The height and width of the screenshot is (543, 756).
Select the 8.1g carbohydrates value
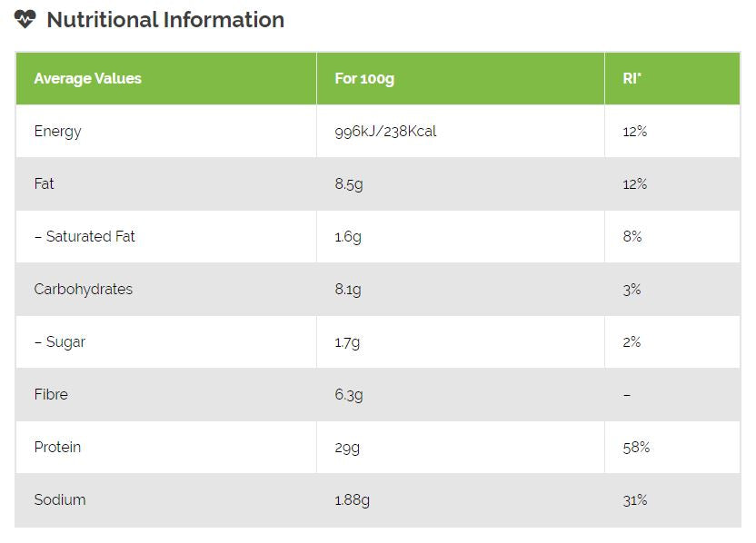tap(348, 289)
